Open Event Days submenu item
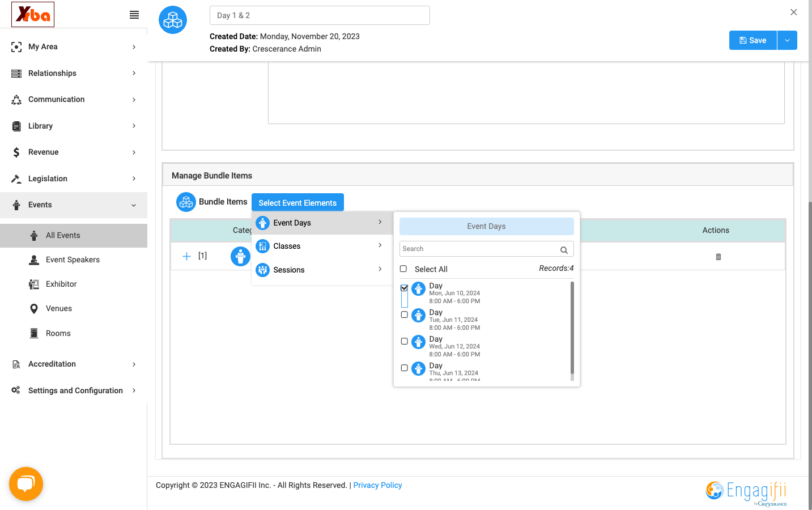The image size is (812, 510). [x=322, y=223]
